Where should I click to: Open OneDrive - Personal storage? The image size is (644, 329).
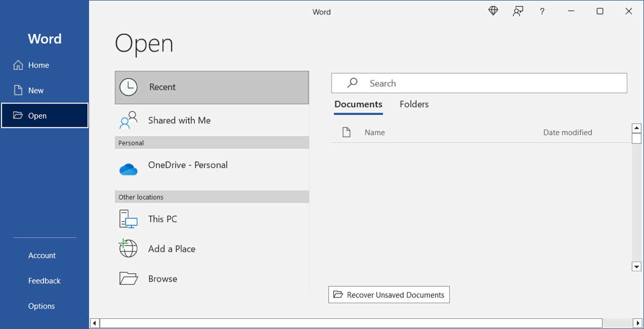(x=188, y=165)
